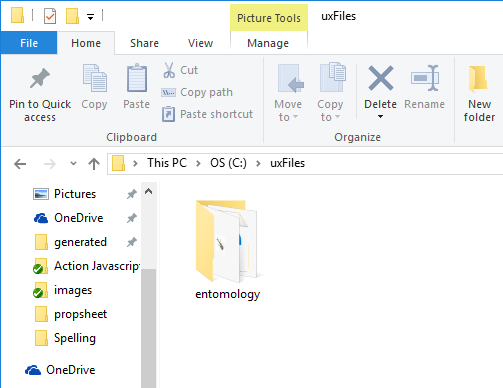
Task: Click OS (C:) in the breadcrumb
Action: pos(228,163)
